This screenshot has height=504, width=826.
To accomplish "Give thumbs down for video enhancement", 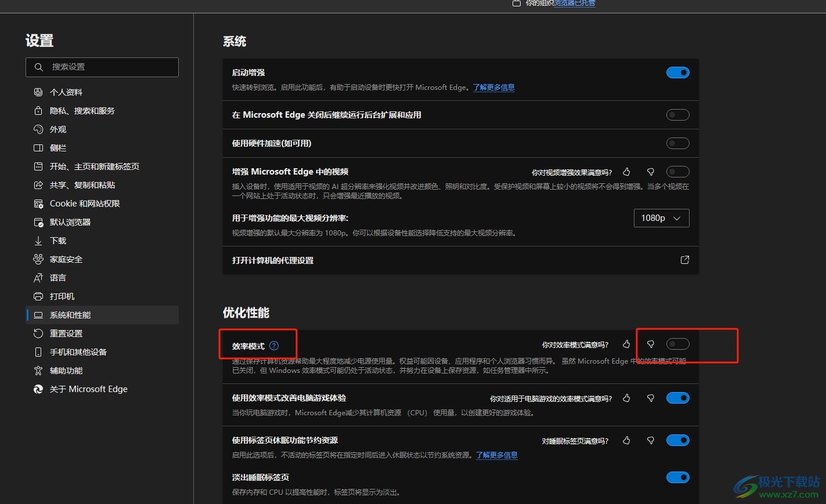I will tap(651, 172).
